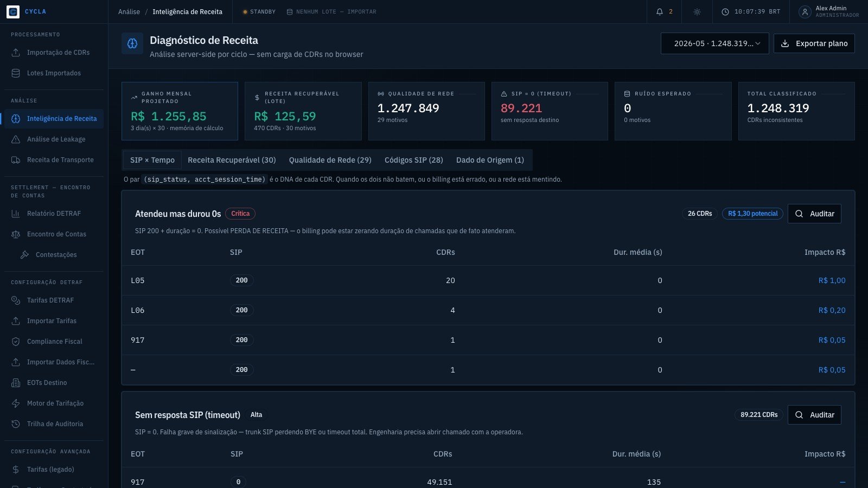Open the 2026-05 cycle dropdown
The height and width of the screenshot is (488, 868).
[714, 43]
